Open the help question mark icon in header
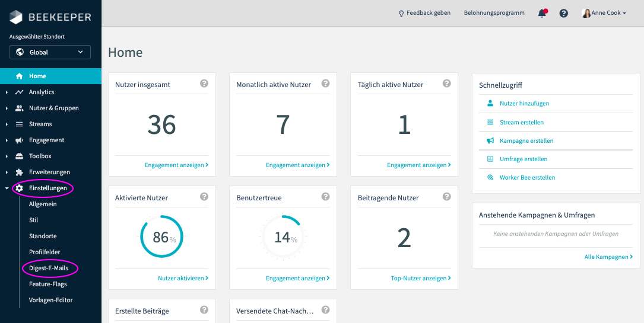 click(x=564, y=13)
